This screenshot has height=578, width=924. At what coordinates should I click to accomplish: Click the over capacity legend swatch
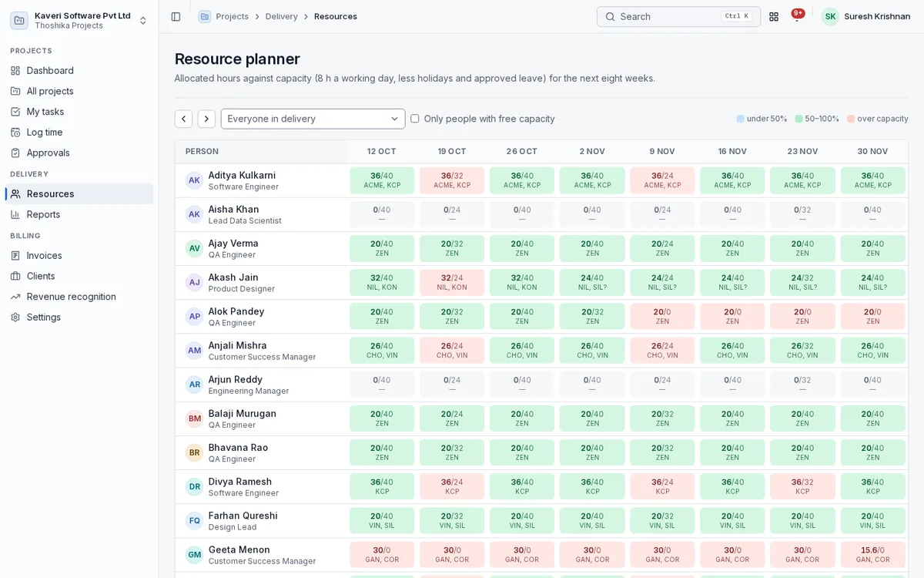(x=851, y=119)
